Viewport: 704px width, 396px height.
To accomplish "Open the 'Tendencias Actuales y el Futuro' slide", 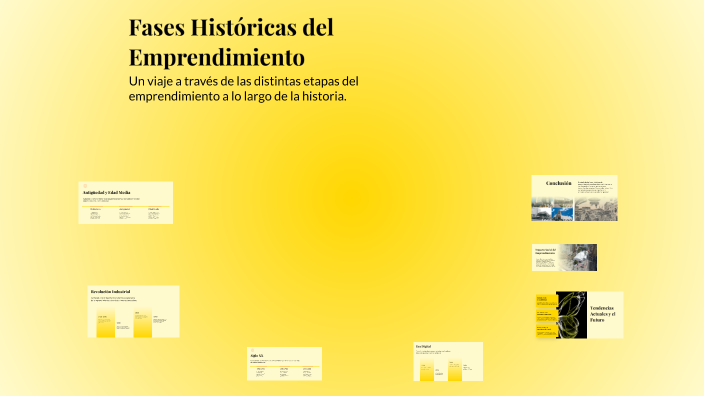I will (x=579, y=315).
